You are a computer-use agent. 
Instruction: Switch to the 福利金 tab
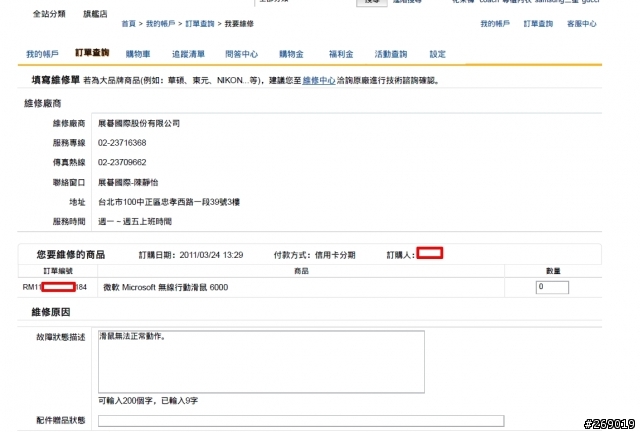pos(341,54)
